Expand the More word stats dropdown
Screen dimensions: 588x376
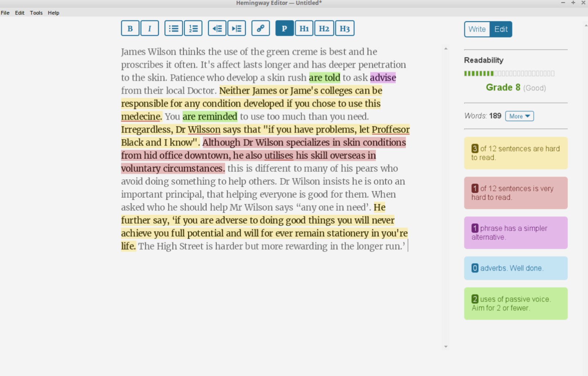519,116
